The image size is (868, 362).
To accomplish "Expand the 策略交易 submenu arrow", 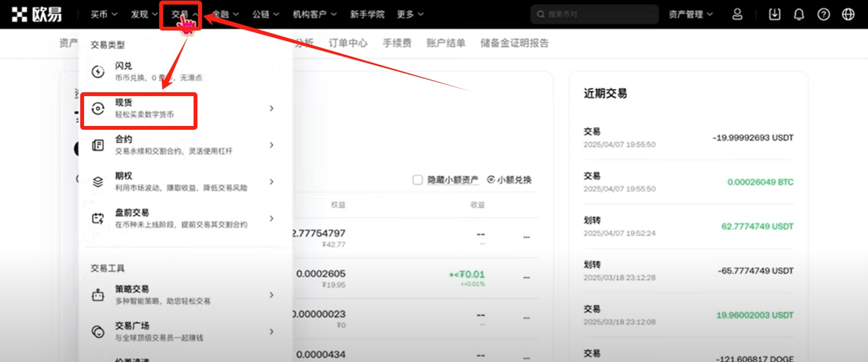I will click(271, 295).
